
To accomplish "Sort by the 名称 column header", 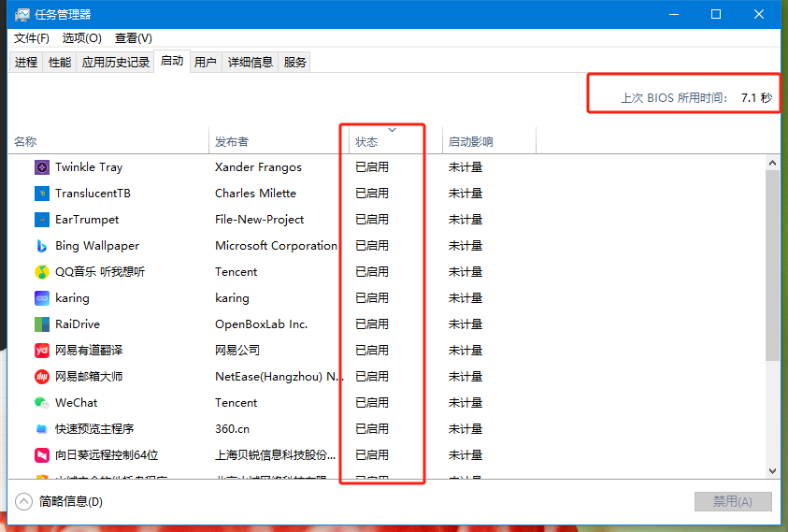I will (108, 140).
